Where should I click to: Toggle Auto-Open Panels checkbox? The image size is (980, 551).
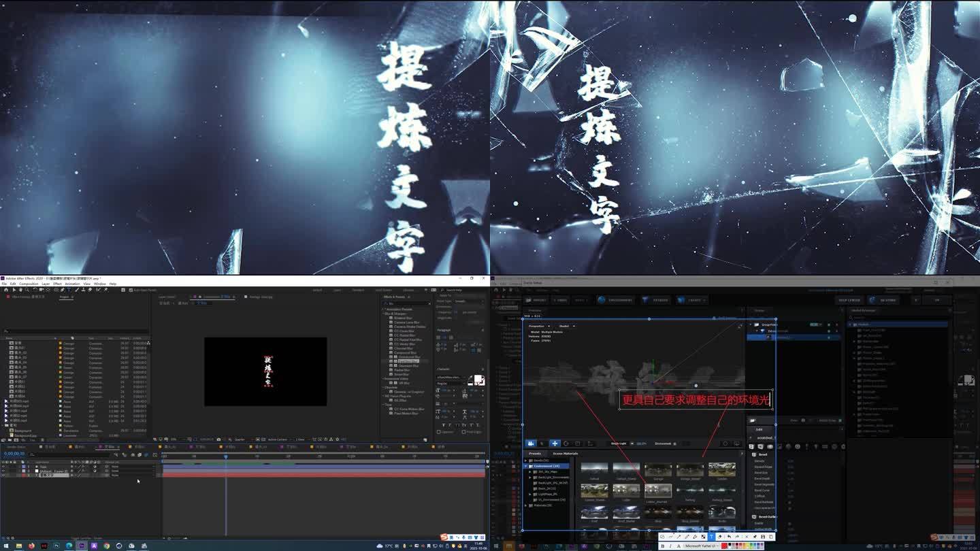pos(131,290)
